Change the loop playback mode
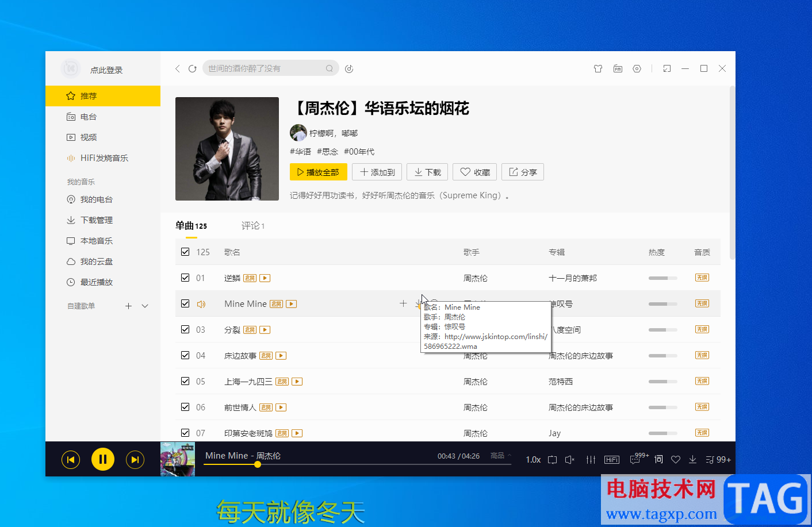Screen dimensions: 812x527 (552, 460)
